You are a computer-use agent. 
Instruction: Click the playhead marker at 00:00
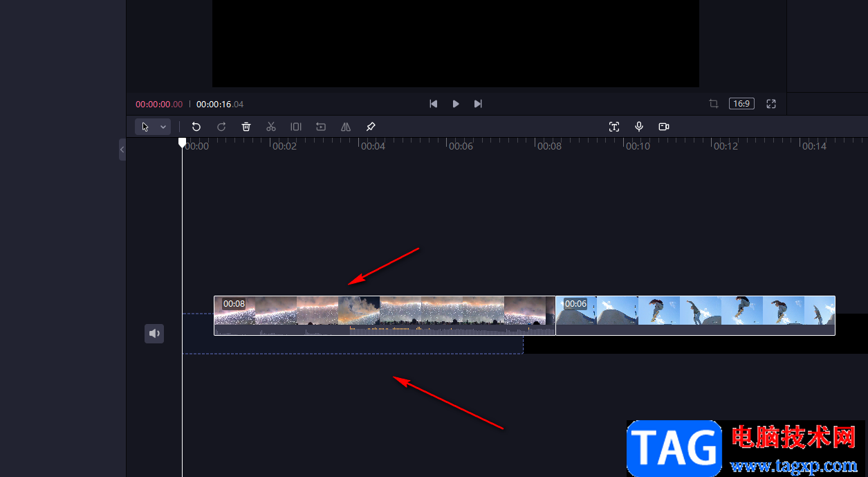click(x=182, y=143)
